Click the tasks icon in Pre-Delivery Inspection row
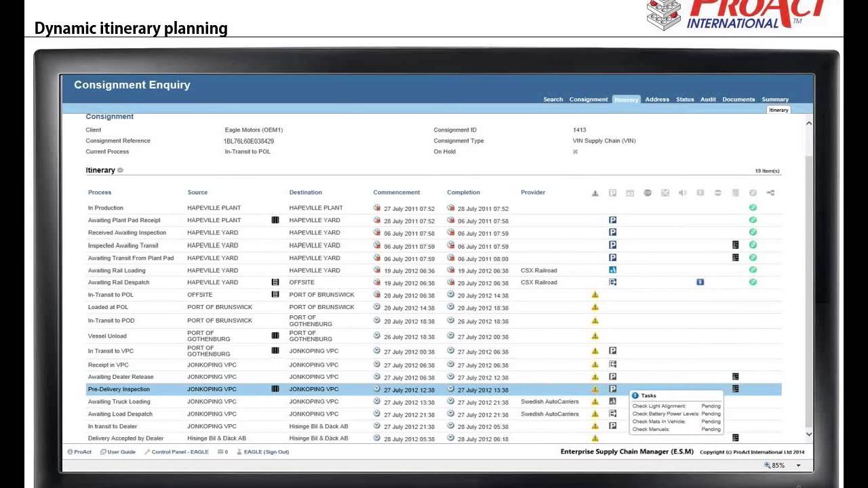The width and height of the screenshot is (868, 488). pos(735,389)
